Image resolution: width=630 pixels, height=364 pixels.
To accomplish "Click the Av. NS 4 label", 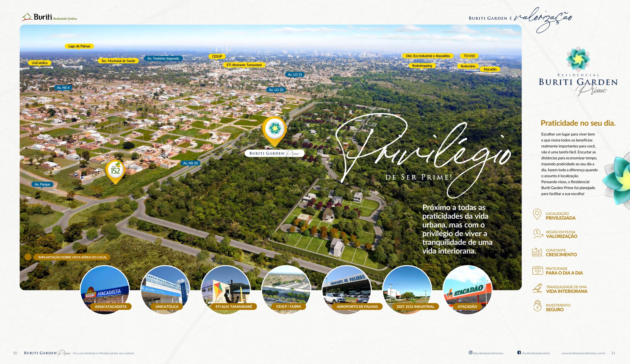I will [63, 88].
